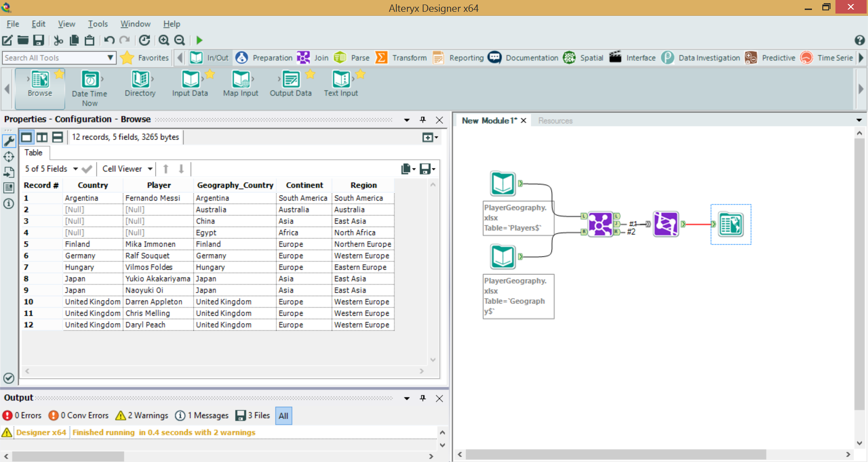868x462 pixels.
Task: Sort by the Player column header
Action: 159,185
